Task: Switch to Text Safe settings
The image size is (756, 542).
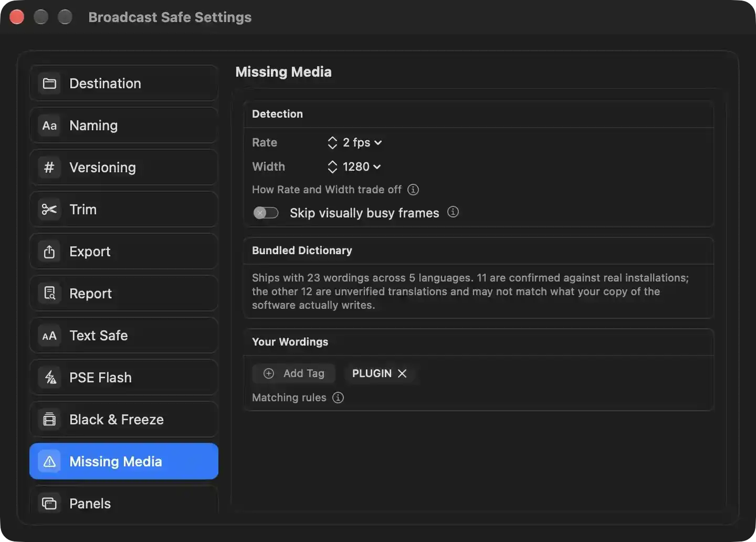Action: [x=124, y=336]
